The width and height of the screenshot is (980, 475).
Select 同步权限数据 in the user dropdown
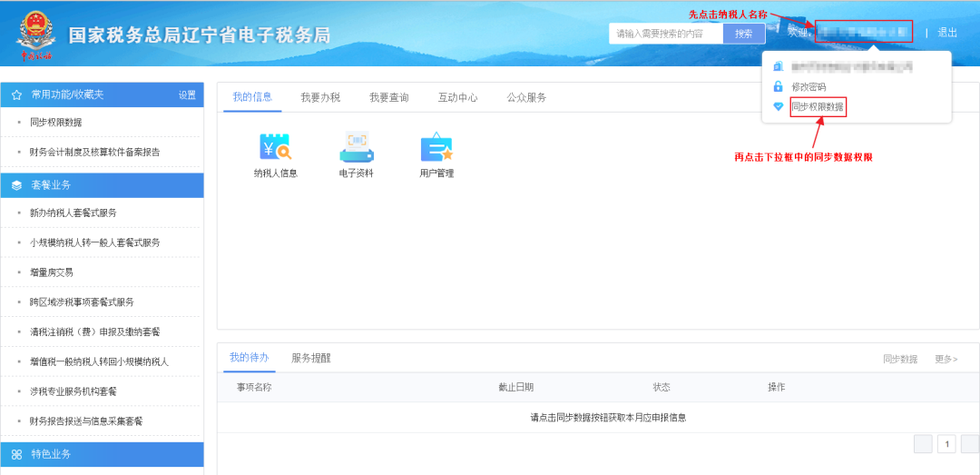(817, 107)
